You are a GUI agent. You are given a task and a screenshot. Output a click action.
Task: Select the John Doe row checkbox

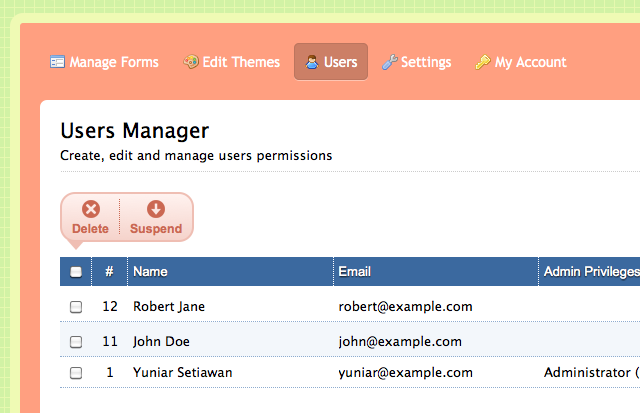[x=76, y=342]
